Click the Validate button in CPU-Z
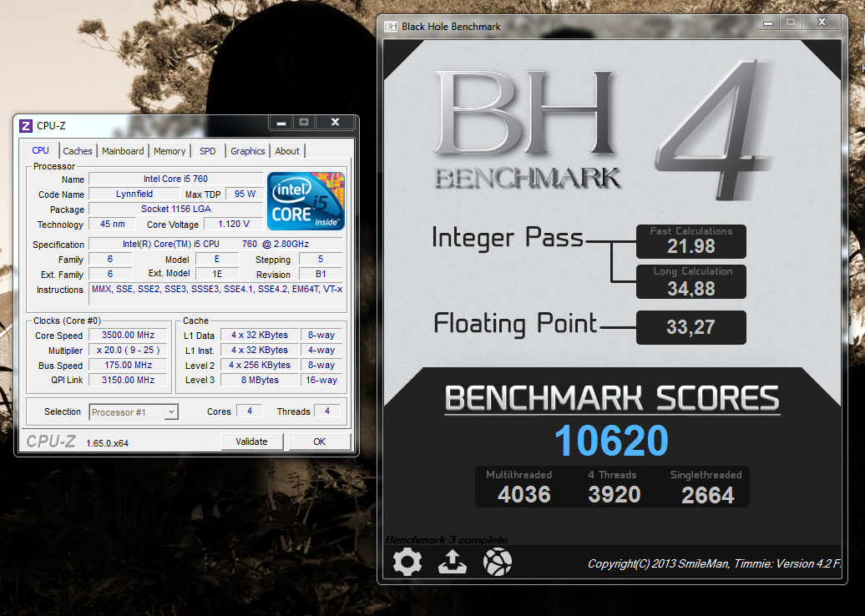Screen dimensions: 865x616 [x=251, y=442]
